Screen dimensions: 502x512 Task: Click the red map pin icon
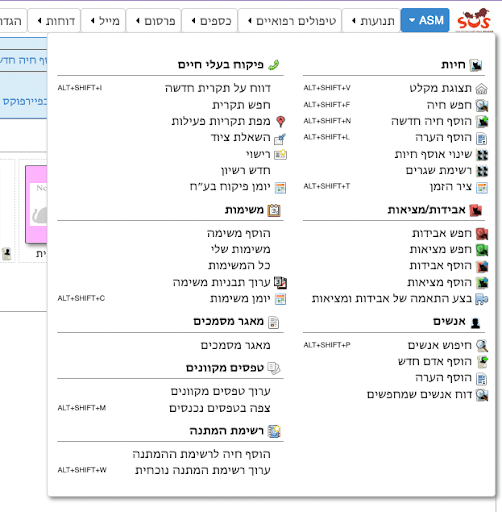pyautogui.click(x=281, y=122)
